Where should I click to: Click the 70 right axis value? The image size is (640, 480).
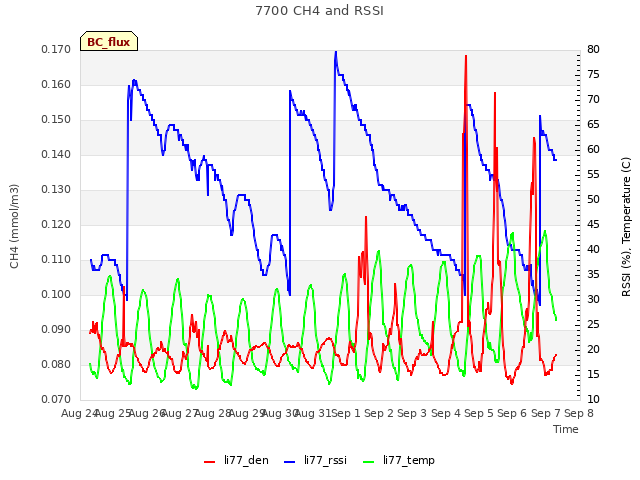[593, 99]
